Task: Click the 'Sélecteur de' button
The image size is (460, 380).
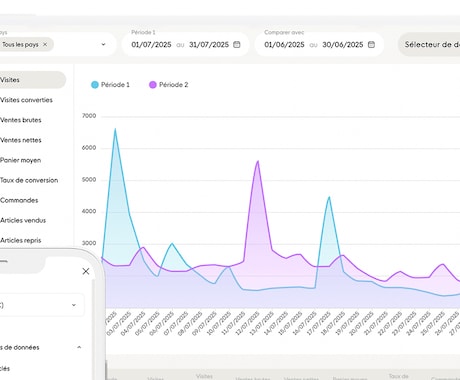Action: pyautogui.click(x=430, y=44)
